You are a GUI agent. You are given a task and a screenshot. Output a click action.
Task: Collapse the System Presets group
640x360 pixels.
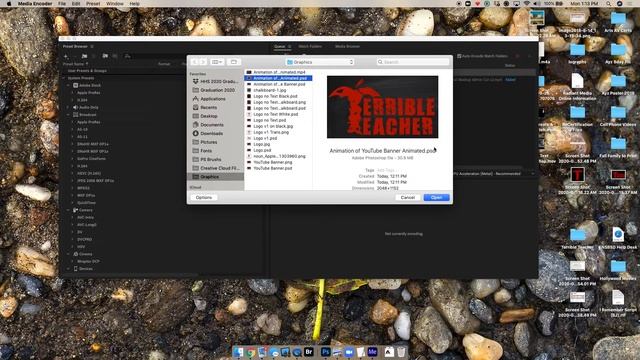click(64, 78)
